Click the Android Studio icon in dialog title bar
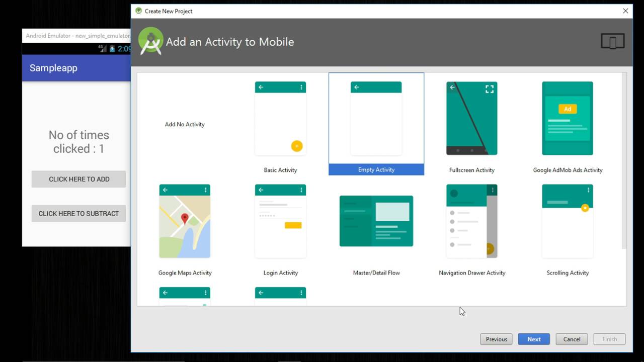 tap(138, 11)
